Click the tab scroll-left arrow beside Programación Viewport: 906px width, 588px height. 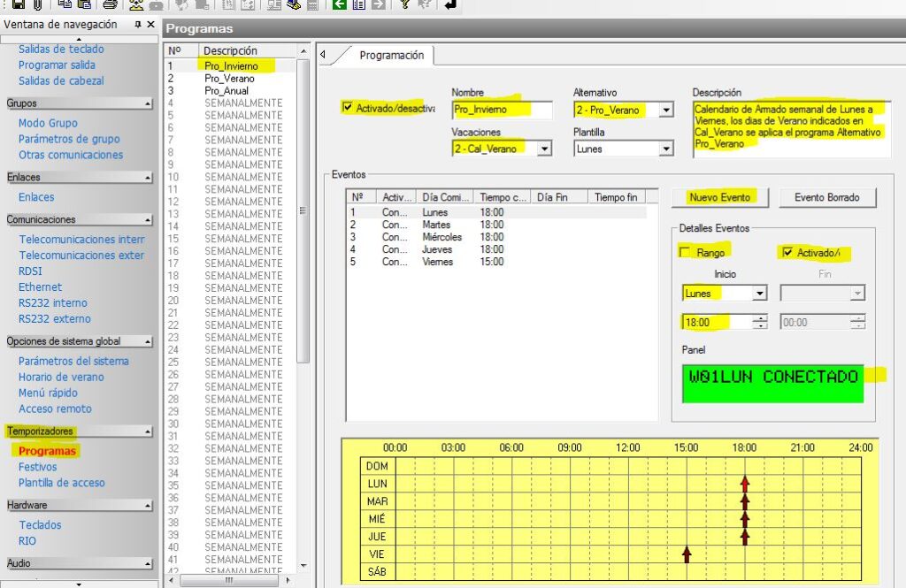point(323,54)
